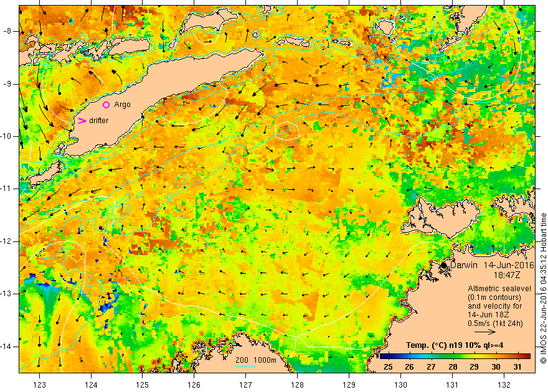Click the longitude axis label '130'
548x392 pixels.
pyautogui.click(x=400, y=385)
